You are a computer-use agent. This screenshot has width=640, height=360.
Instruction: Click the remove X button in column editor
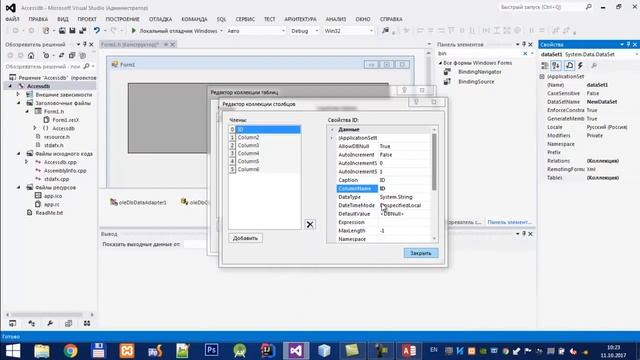pos(310,224)
